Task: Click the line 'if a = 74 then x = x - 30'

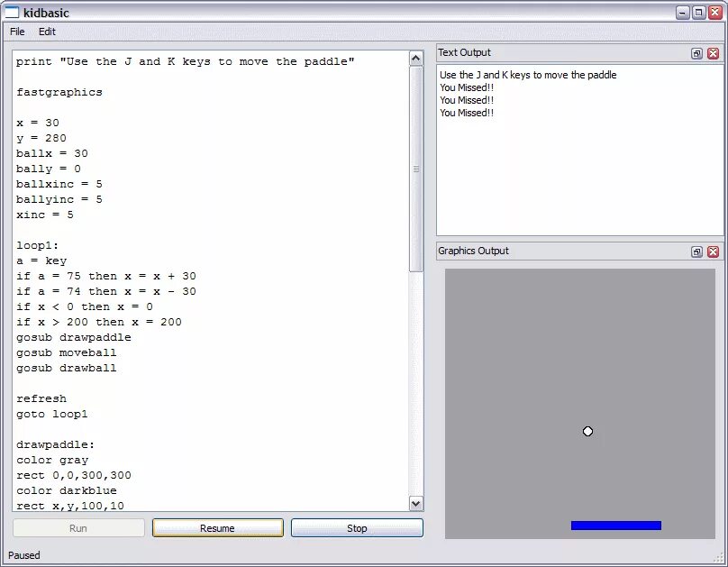Action: [106, 291]
